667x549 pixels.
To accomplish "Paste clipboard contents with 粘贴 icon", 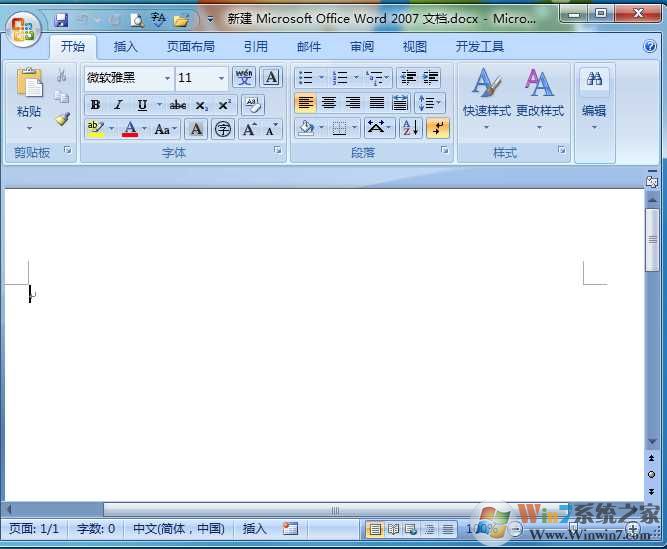I will click(x=29, y=82).
